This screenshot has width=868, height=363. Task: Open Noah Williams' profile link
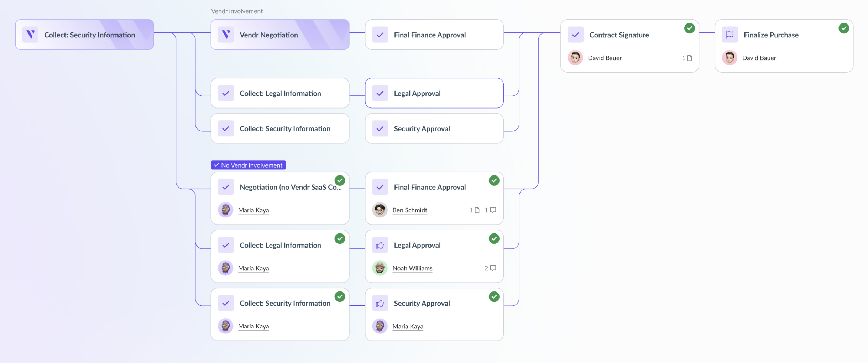pos(412,268)
